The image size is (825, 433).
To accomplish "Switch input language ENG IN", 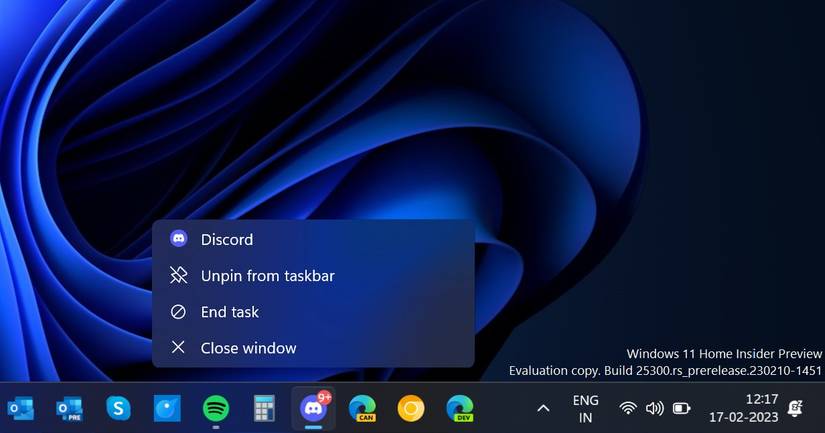I will coord(586,409).
